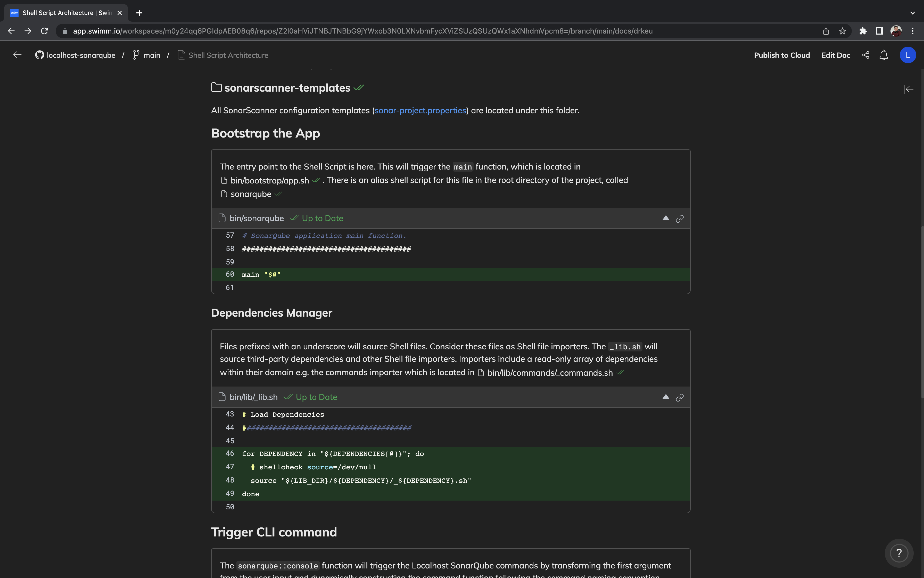Screen dimensions: 924x578
Task: Toggle the browser side panel icon
Action: (x=879, y=31)
